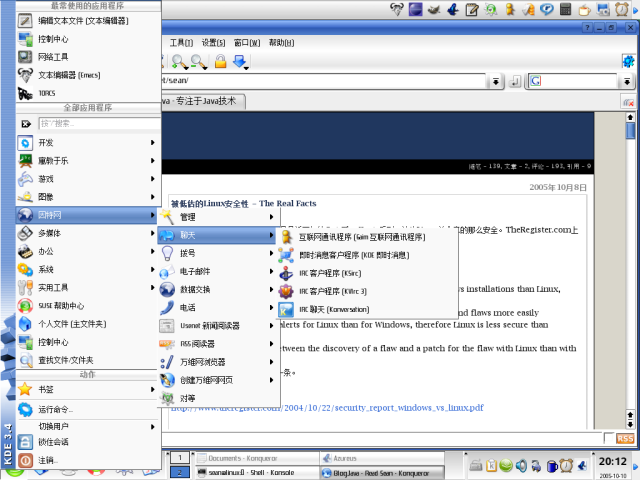This screenshot has height=480, width=640.
Task: Open the security_report_windows_vs_linux.pdf link
Action: point(327,408)
